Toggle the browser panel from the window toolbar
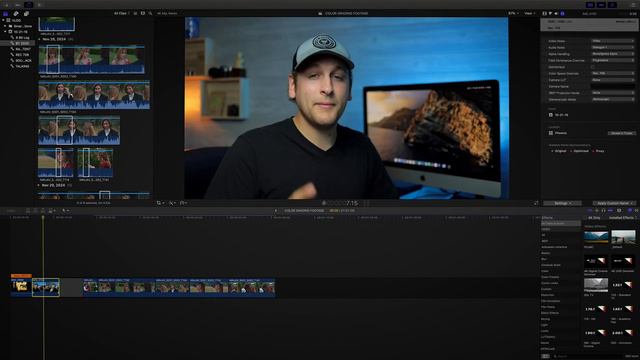 [x=590, y=5]
